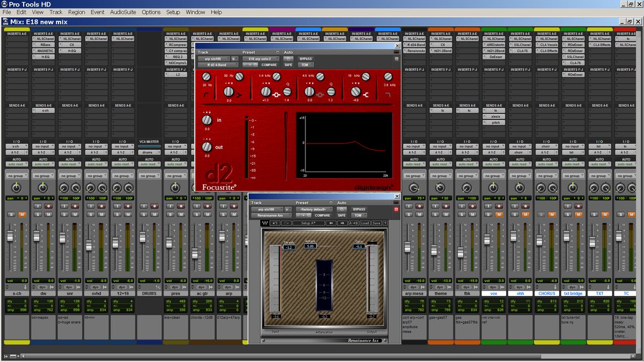
Task: Select the high-pass filter icon in d2
Action: coord(206,95)
